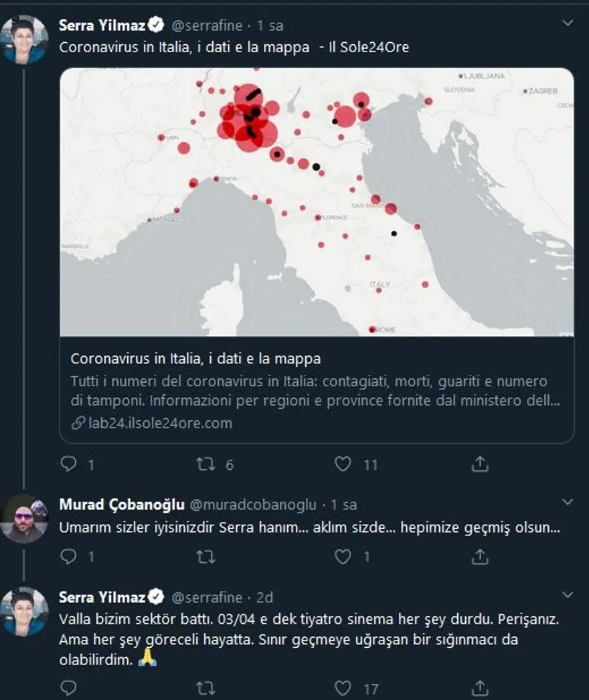
Task: Open the options chevron on Murad Çobanoğlu's tweet
Action: click(568, 502)
